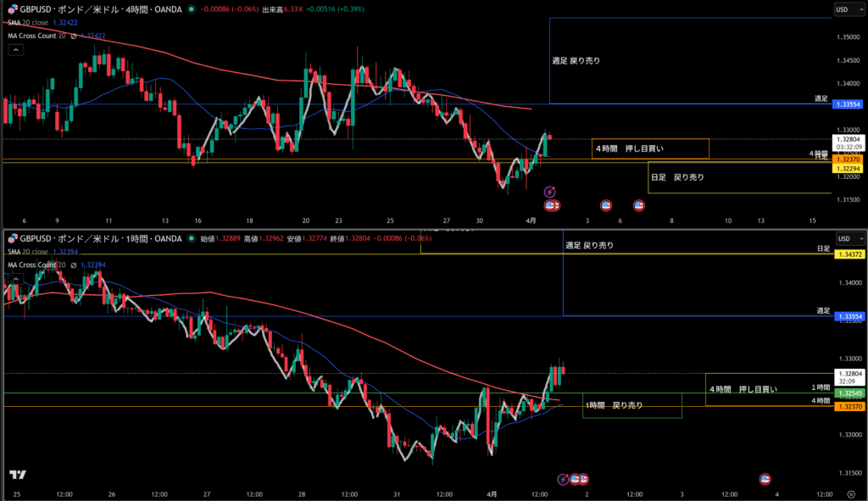Click the purple lightning event icon on bottom chart

(x=564, y=479)
